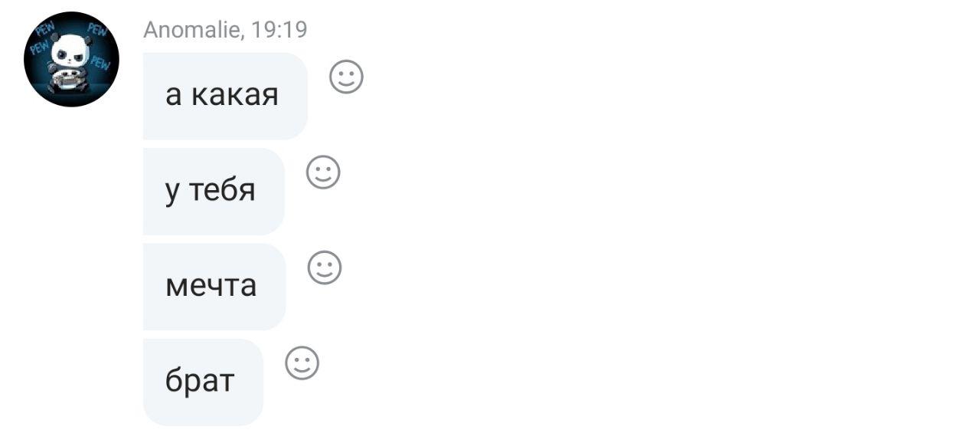Click the 19:19 message timestamp

tap(279, 30)
